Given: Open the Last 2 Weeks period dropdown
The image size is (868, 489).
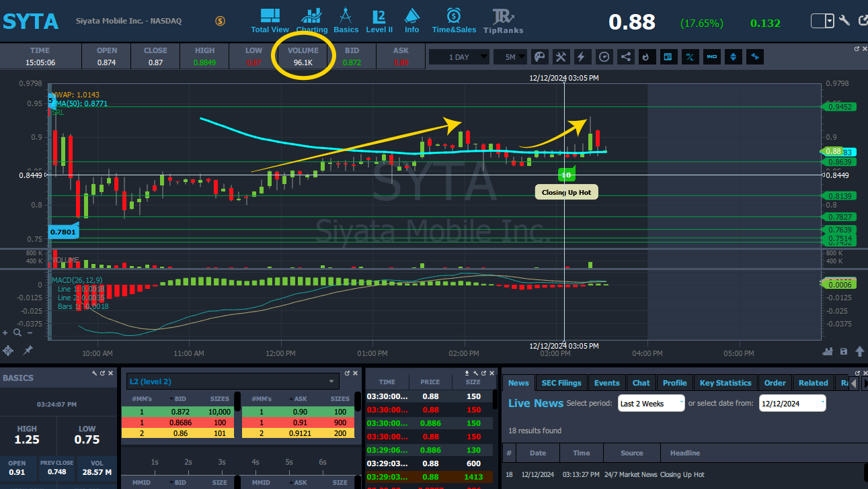Looking at the screenshot, I should [651, 404].
